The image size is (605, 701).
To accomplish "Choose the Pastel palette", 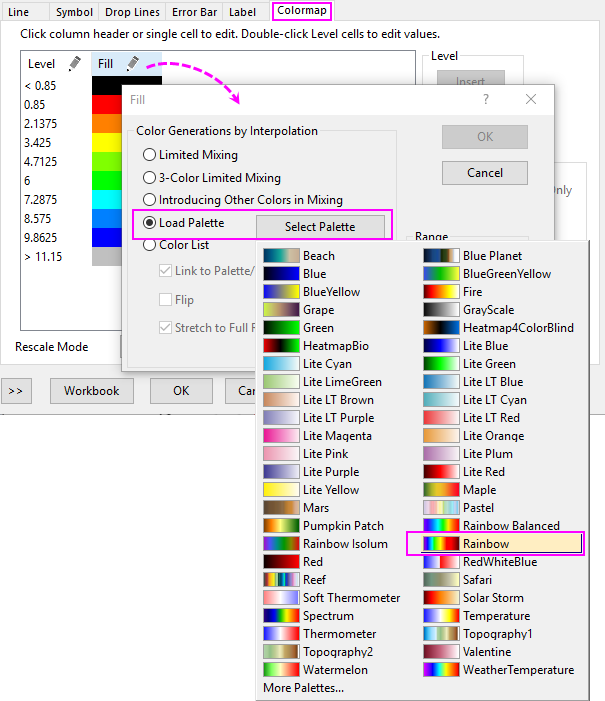I will coord(459,508).
